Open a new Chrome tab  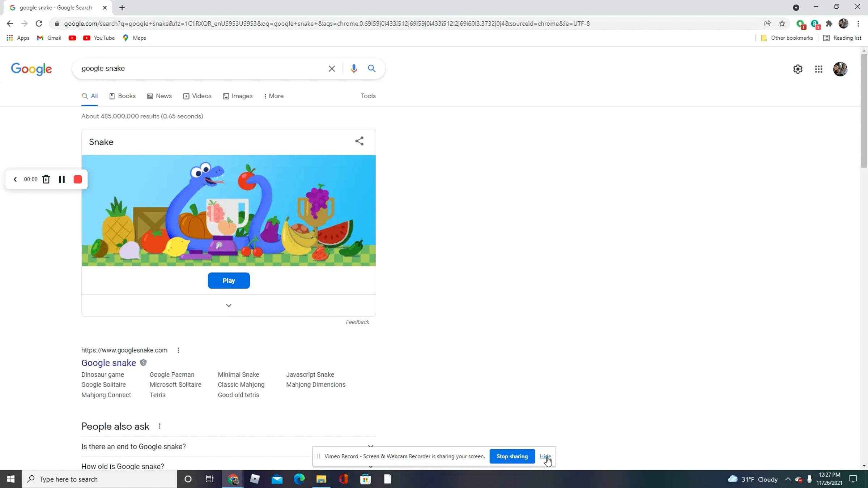122,8
